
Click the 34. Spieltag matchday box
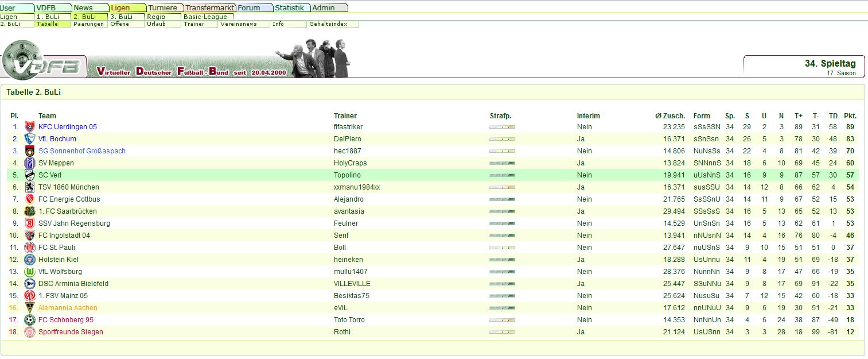tap(804, 67)
